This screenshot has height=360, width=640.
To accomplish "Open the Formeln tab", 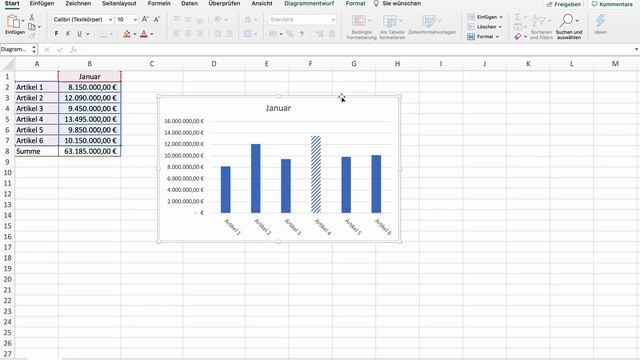I will pyautogui.click(x=159, y=4).
